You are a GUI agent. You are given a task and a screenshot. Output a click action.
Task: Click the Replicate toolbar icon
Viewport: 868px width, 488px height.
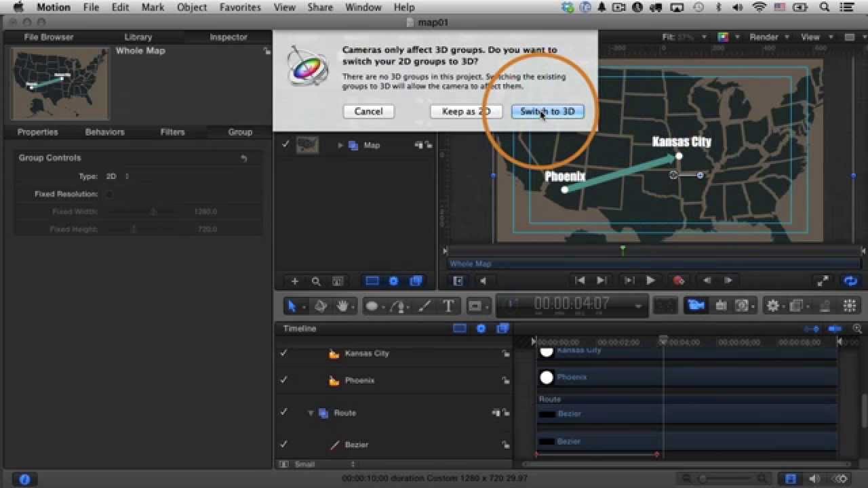tap(849, 306)
